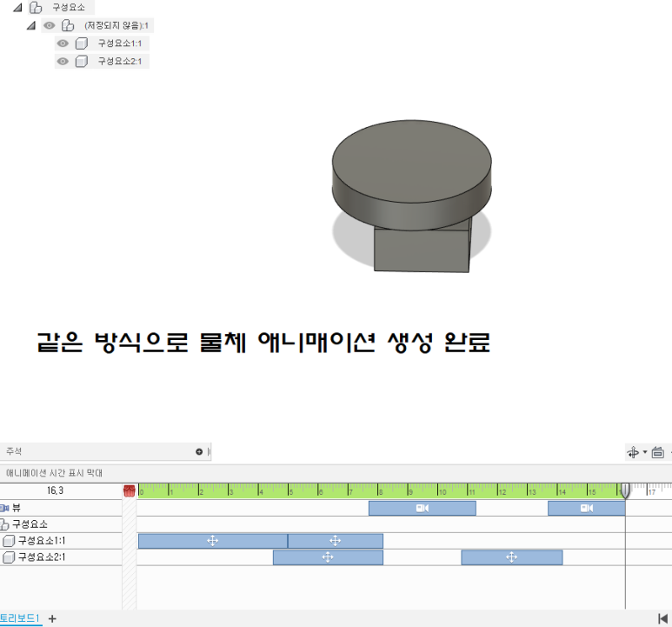This screenshot has height=627, width=672.
Task: Select second move action of 구성요소2:1
Action: (512, 557)
